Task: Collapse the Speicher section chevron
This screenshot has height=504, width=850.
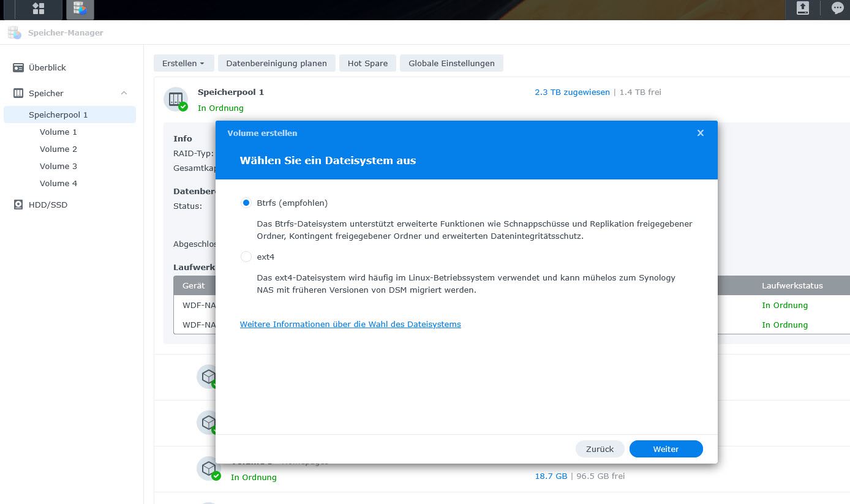Action: click(x=124, y=93)
